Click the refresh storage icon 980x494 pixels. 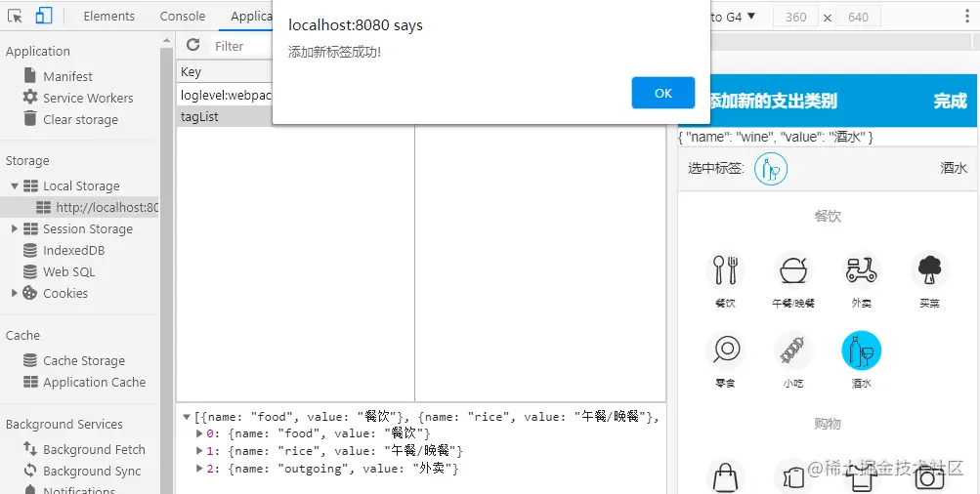tap(193, 45)
